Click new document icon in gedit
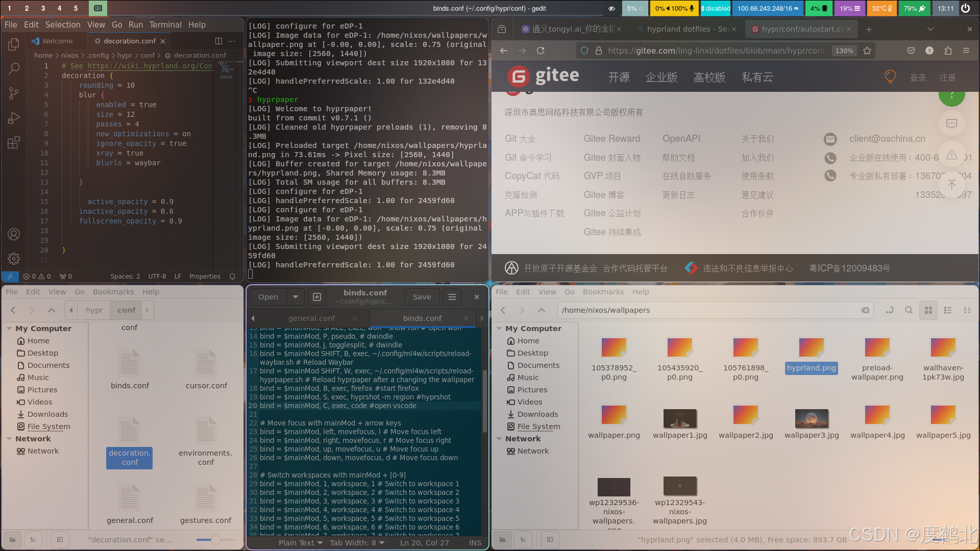Screen dimensions: 980x551 [316, 297]
